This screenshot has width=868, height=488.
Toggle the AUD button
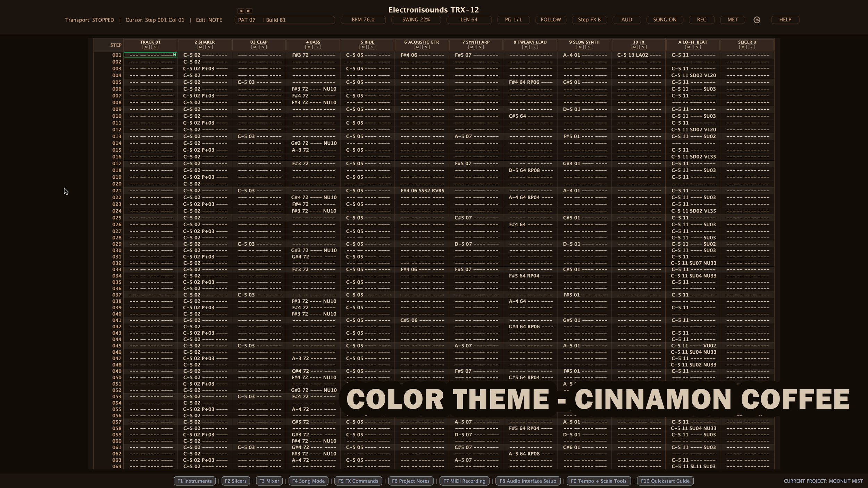click(x=627, y=20)
